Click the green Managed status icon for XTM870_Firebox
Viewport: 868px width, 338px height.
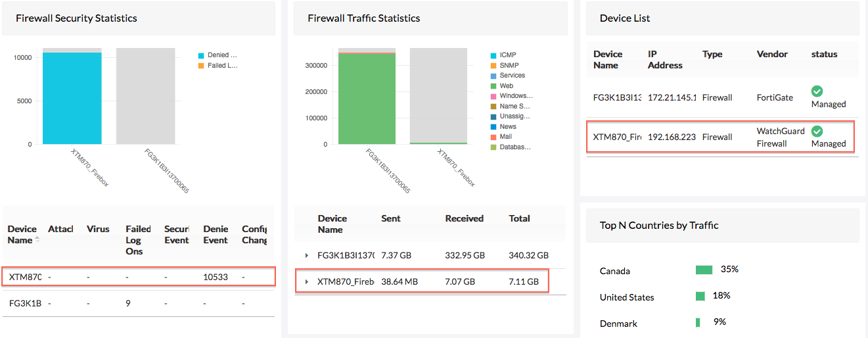(817, 131)
